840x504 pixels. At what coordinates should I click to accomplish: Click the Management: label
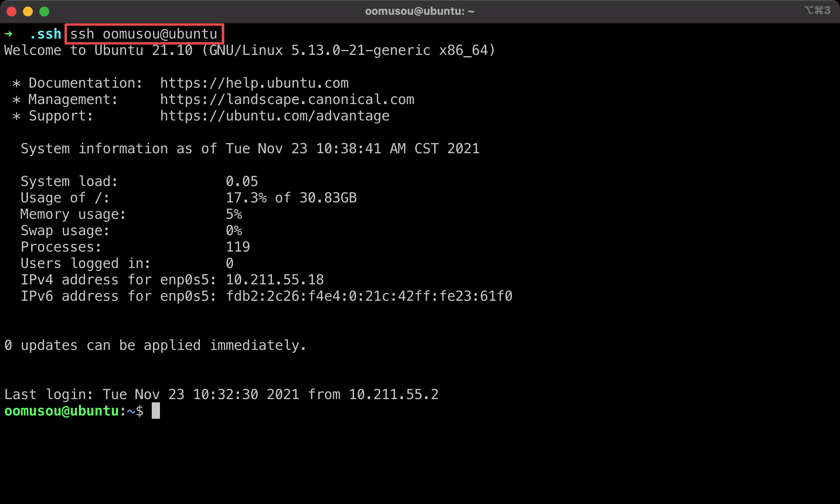click(x=73, y=100)
